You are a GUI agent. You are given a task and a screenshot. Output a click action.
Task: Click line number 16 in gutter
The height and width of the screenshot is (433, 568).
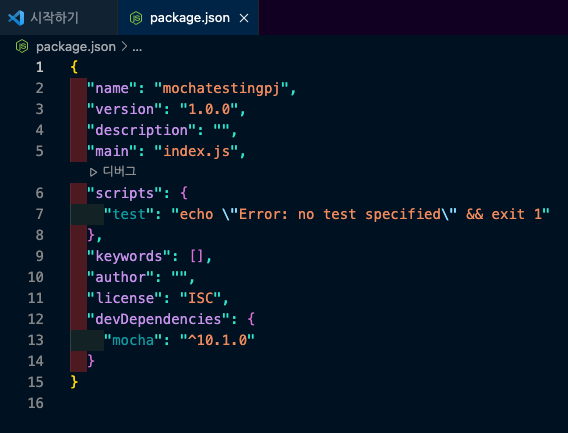[36, 403]
